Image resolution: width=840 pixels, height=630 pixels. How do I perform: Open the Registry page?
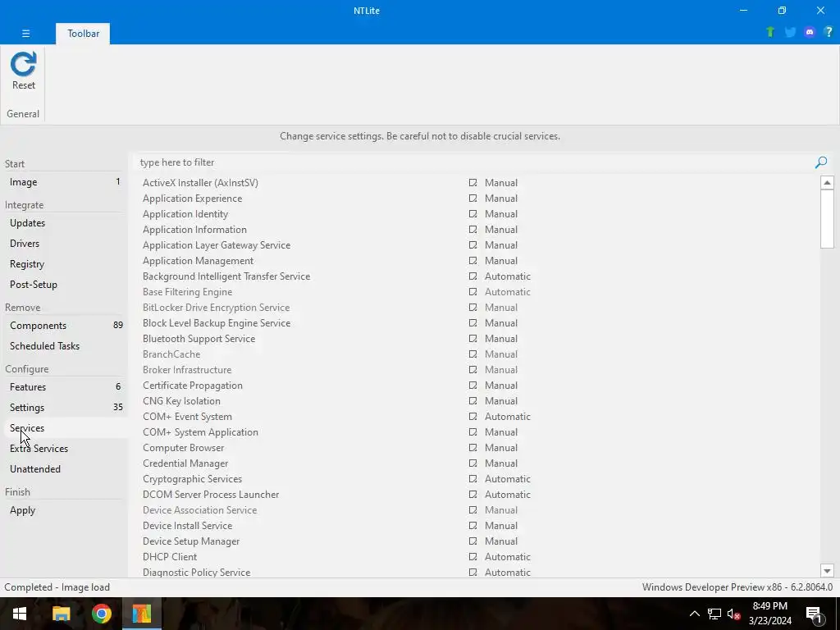[64, 264]
